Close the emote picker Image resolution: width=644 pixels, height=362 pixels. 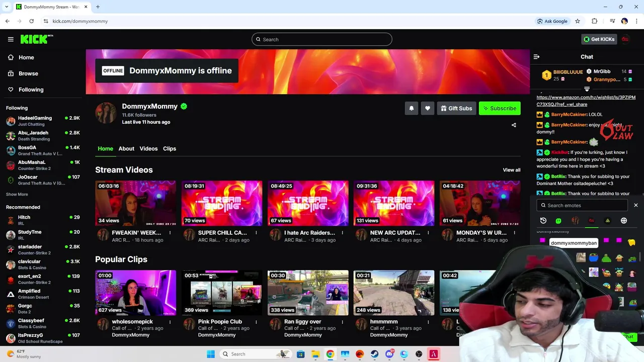click(635, 205)
